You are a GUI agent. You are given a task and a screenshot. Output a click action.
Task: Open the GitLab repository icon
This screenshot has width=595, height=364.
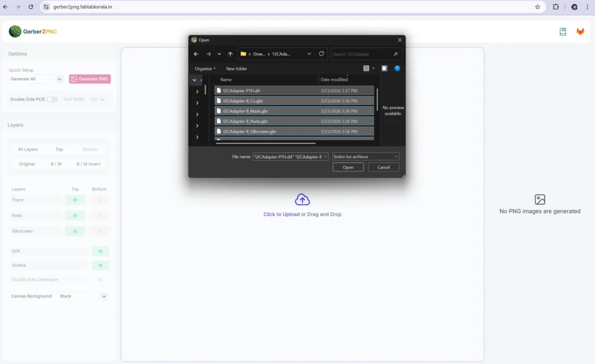[580, 31]
